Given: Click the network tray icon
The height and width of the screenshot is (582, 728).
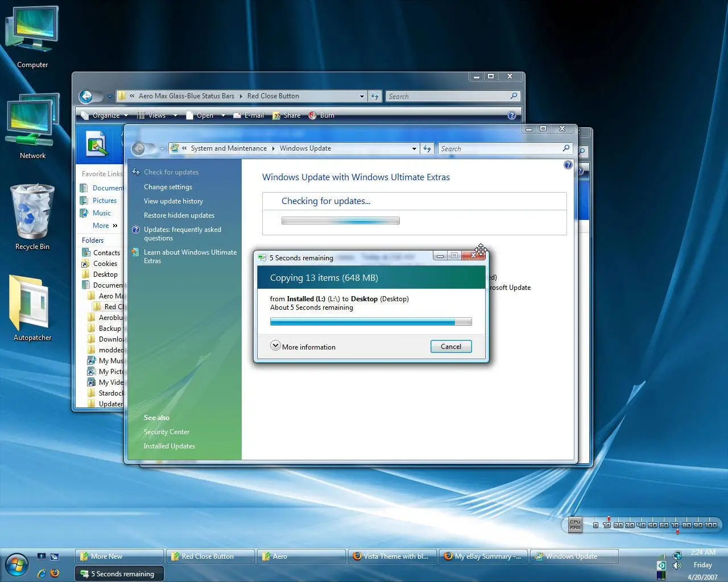Looking at the screenshot, I should click(677, 555).
